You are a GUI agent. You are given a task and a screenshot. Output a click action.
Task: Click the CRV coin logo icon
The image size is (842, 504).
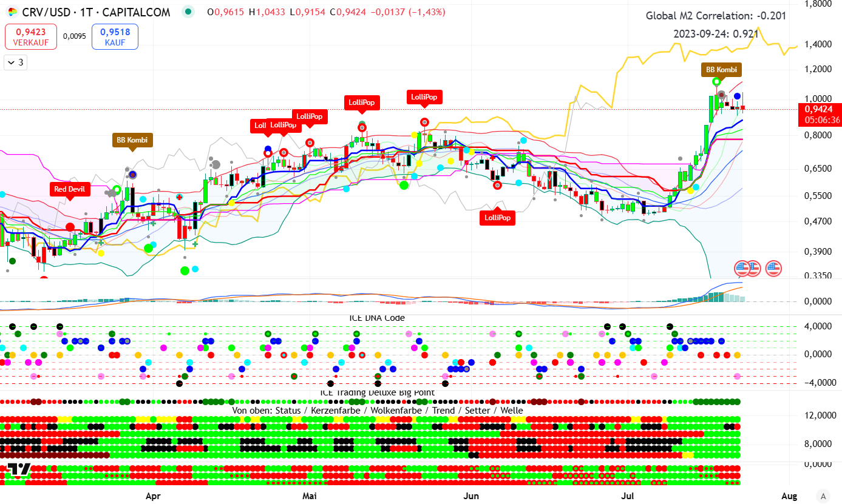click(x=12, y=12)
